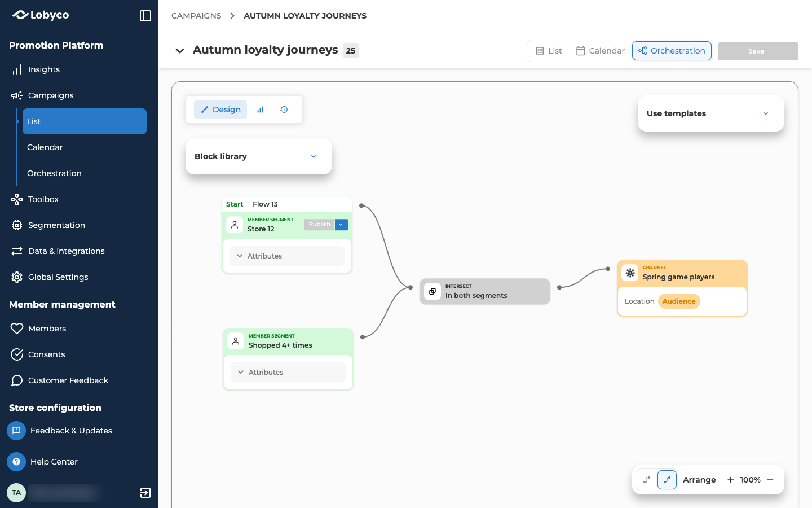Image resolution: width=812 pixels, height=508 pixels.
Task: Click the TA user avatar
Action: click(x=16, y=493)
